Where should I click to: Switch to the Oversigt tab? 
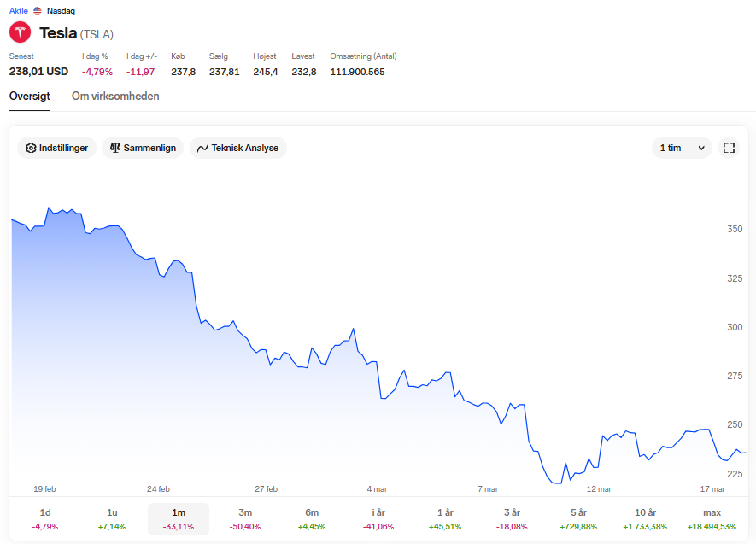(29, 97)
